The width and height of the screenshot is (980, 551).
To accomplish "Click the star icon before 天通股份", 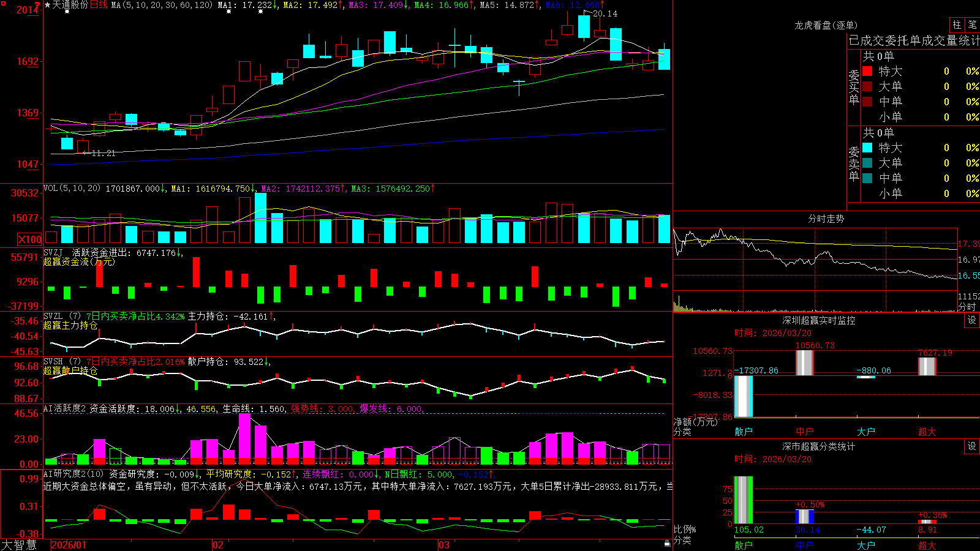I will (48, 5).
